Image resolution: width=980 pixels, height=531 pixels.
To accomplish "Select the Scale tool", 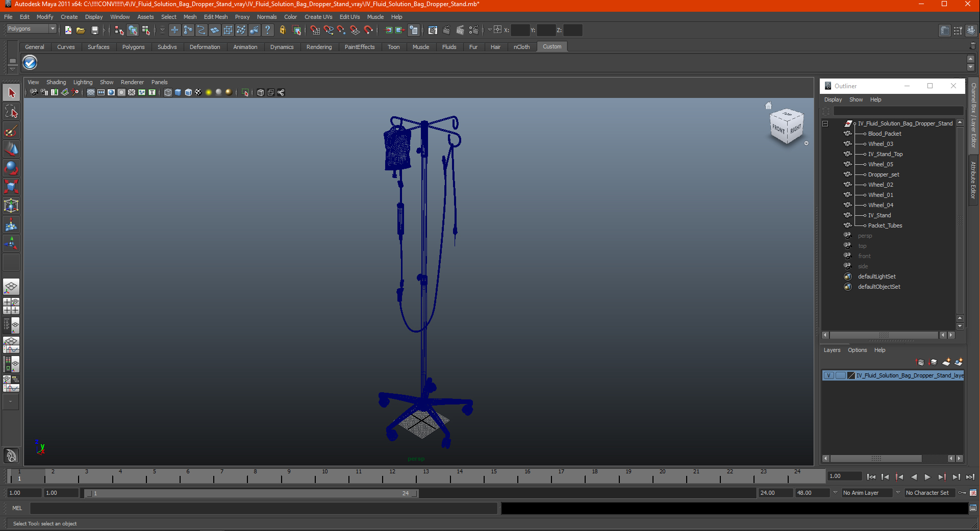I will 11,187.
